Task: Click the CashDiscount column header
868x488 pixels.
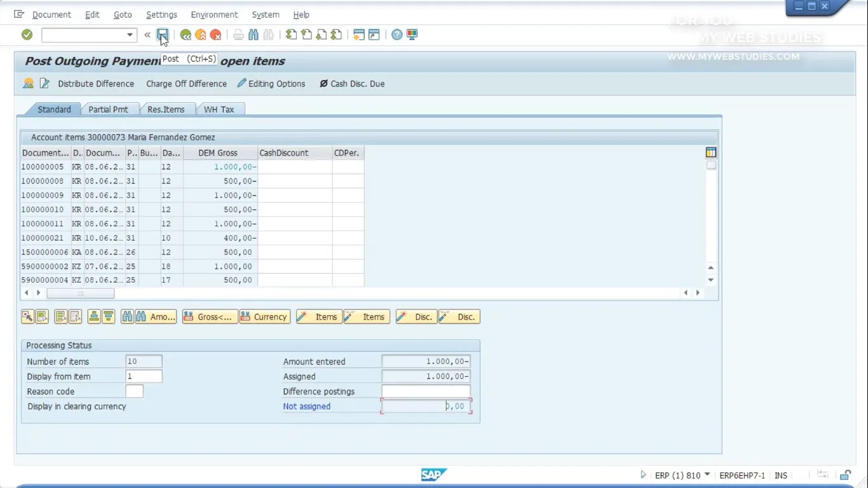Action: tap(295, 153)
